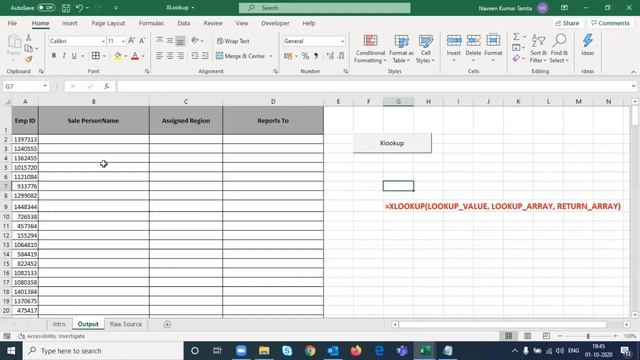Open Sort & Filter
640x360 pixels.
(538, 49)
